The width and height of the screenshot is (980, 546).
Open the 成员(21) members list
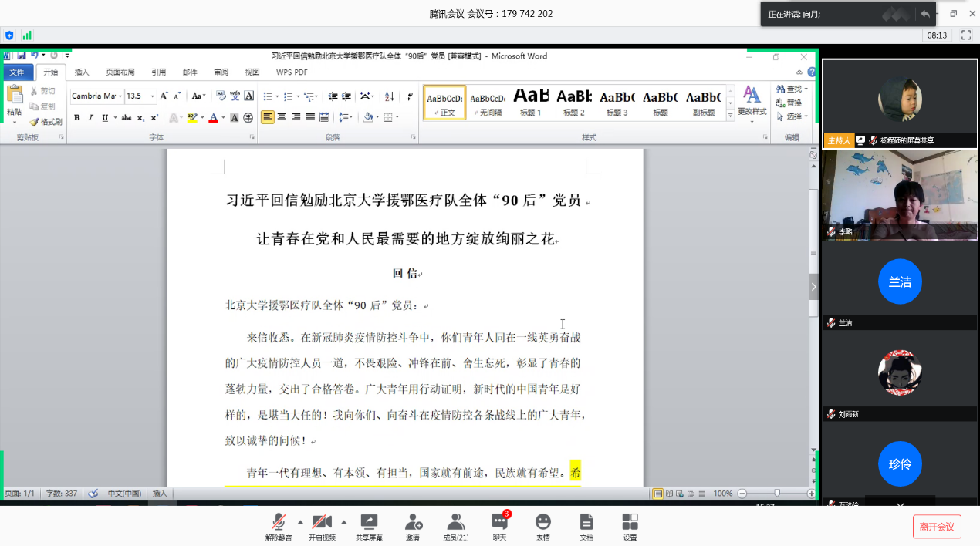455,526
